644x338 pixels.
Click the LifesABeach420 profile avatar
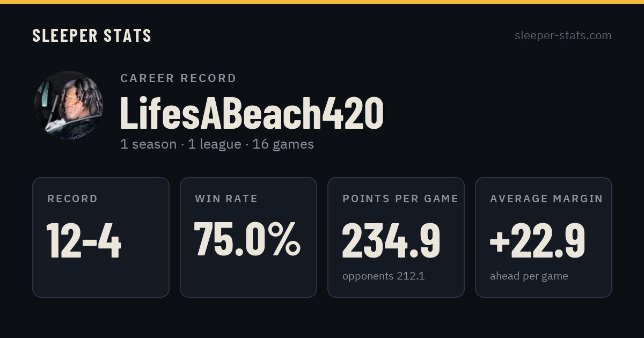(x=69, y=105)
